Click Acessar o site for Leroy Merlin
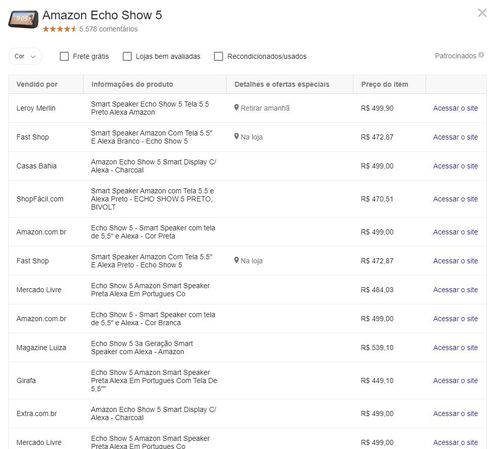 455,108
